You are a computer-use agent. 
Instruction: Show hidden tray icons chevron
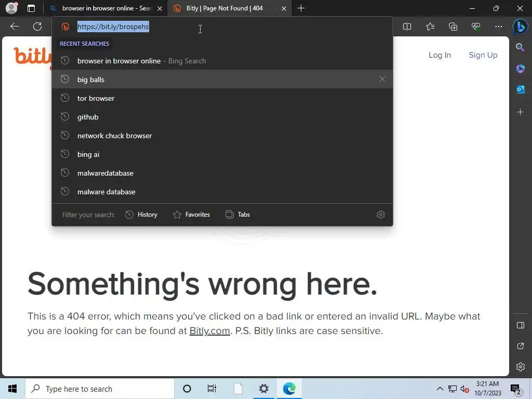pos(440,389)
